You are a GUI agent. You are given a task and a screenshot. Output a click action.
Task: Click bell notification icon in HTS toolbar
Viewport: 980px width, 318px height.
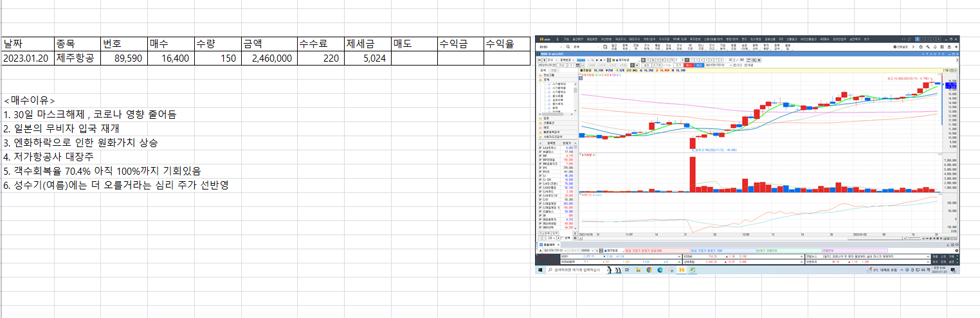(x=935, y=47)
